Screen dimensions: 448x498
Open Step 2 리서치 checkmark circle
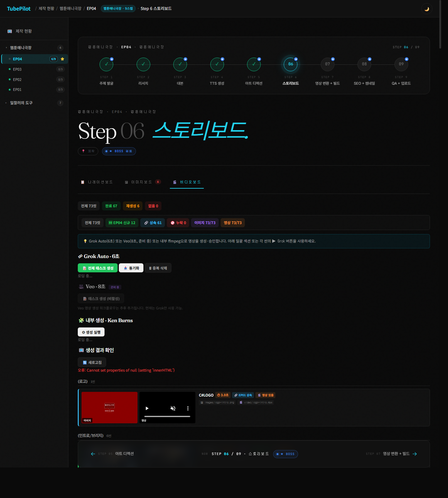143,64
